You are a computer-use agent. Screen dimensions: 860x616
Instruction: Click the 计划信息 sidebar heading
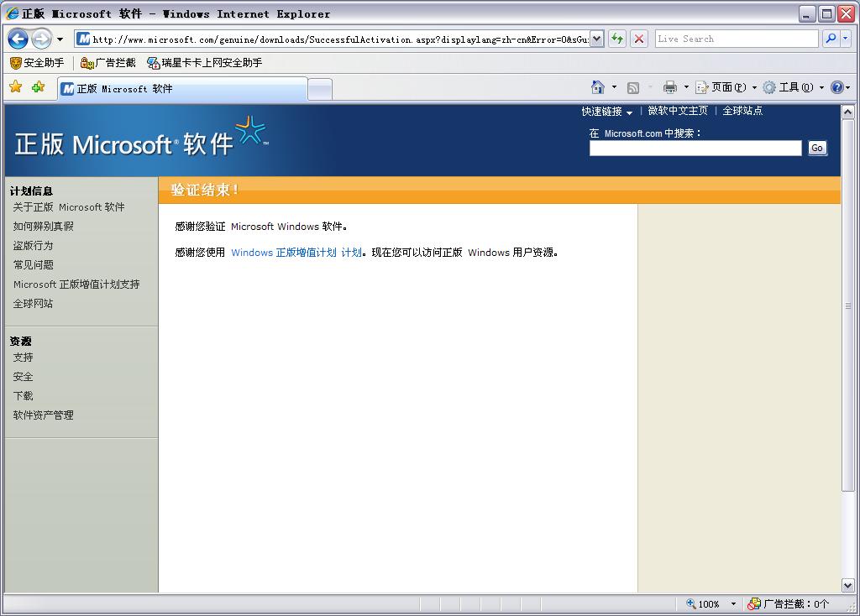[x=31, y=191]
